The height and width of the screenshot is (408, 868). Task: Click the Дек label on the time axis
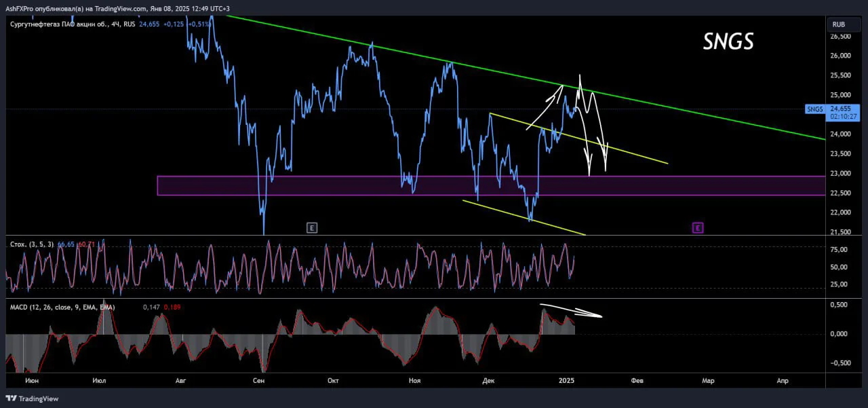488,382
